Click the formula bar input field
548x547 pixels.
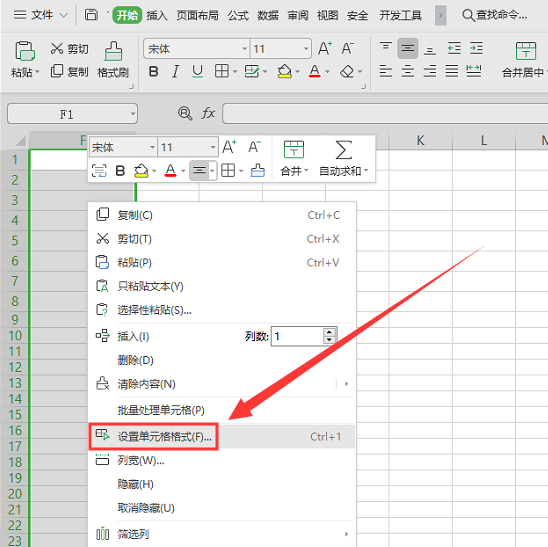click(384, 113)
